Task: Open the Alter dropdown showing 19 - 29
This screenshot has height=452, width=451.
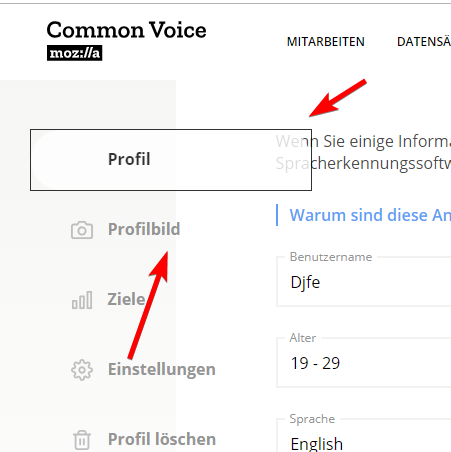Action: click(x=364, y=363)
